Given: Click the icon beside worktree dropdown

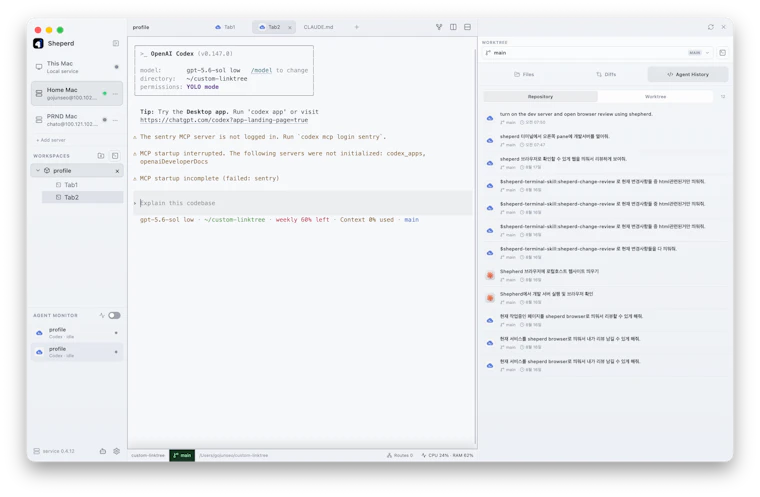Looking at the screenshot, I should click(x=723, y=53).
